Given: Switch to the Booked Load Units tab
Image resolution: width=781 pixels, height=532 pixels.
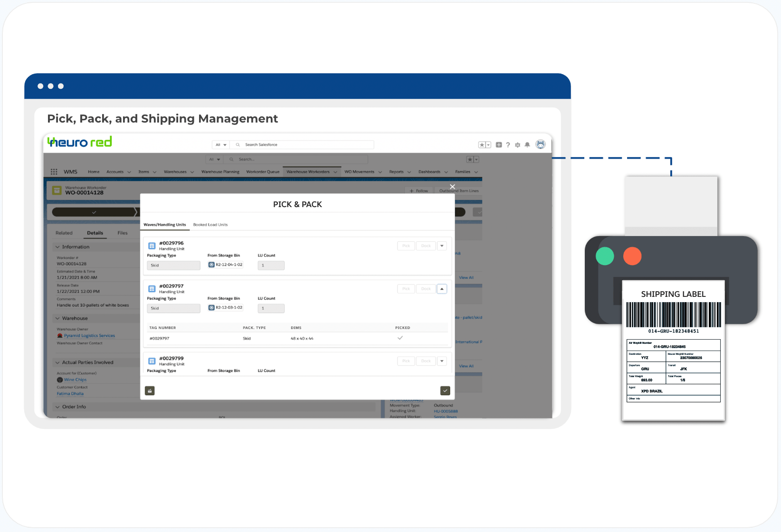Looking at the screenshot, I should 210,224.
